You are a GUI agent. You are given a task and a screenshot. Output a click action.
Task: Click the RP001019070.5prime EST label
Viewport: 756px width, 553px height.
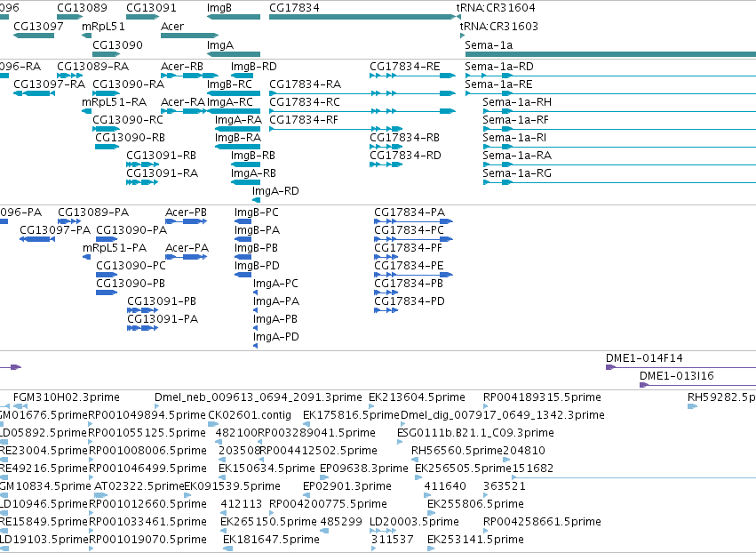(147, 540)
